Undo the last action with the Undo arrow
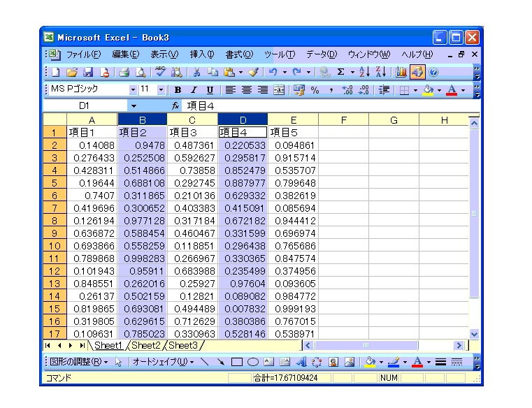 273,72
